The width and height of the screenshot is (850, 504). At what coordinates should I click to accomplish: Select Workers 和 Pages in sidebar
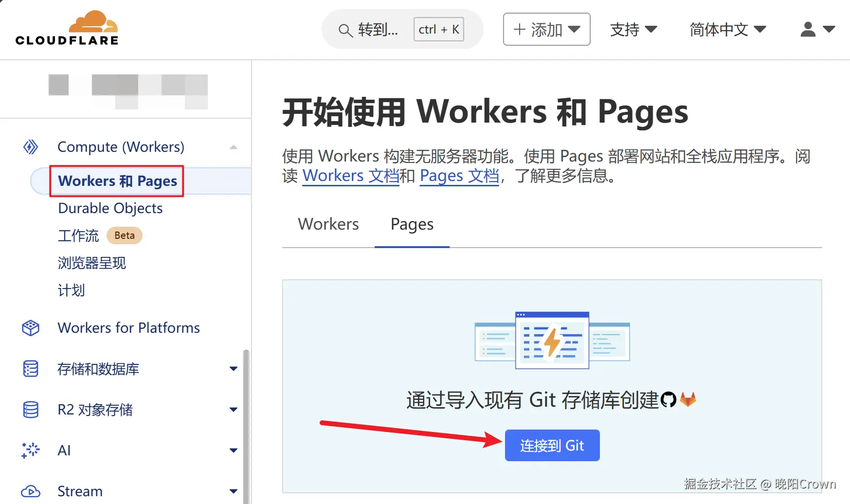[x=117, y=181]
